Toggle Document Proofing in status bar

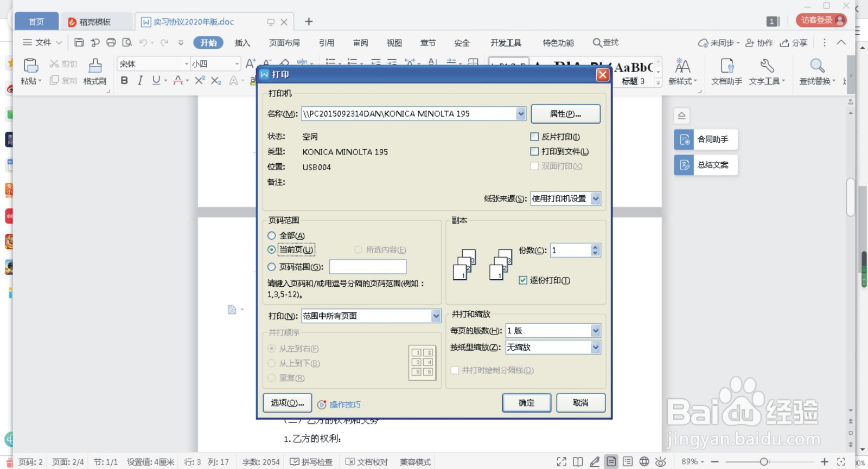click(x=367, y=462)
